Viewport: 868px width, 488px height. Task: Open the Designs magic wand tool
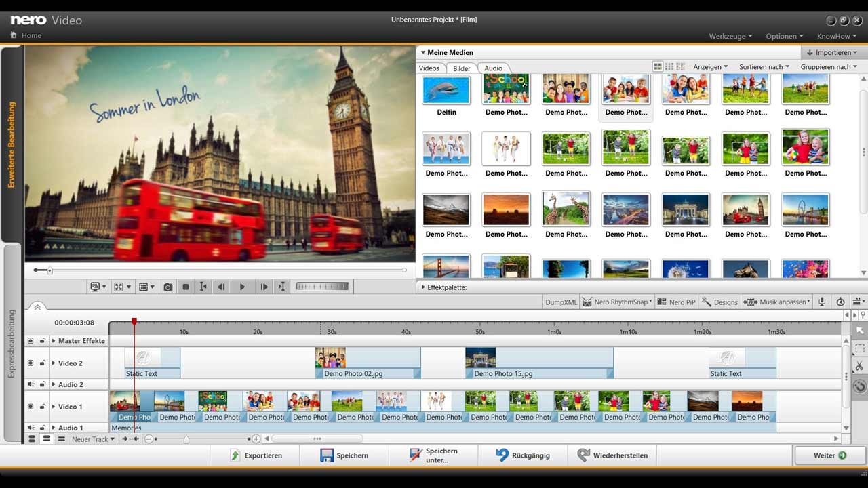tap(719, 302)
